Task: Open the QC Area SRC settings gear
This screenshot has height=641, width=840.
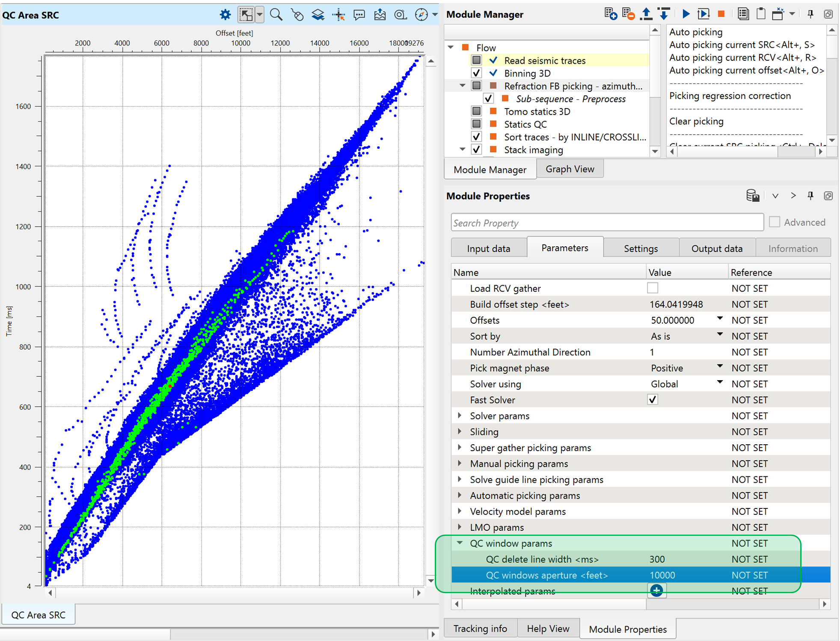Action: tap(225, 15)
